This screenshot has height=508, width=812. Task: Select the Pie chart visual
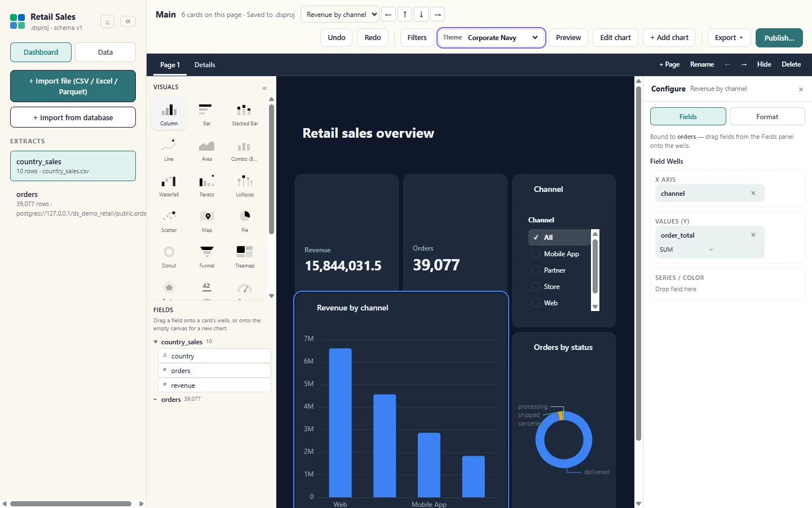[245, 220]
